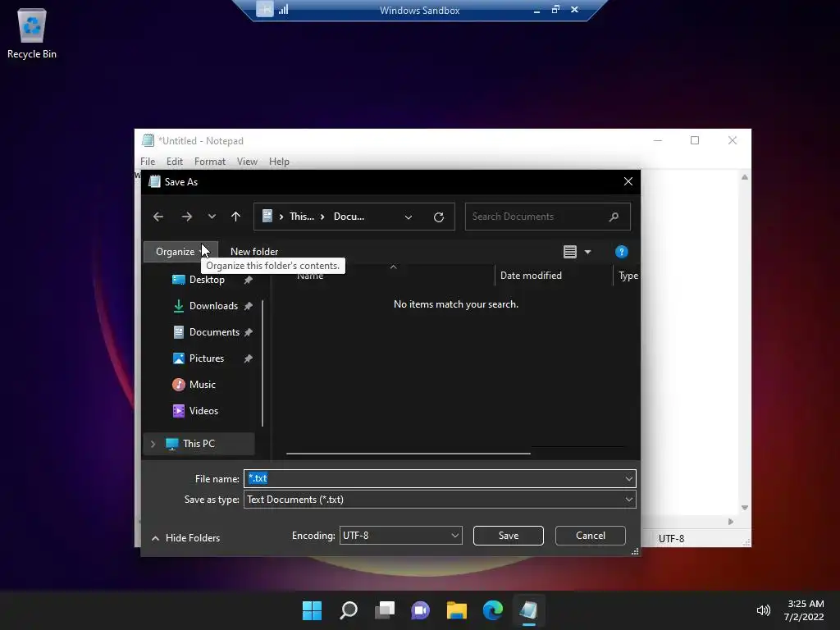Click This... breadcrumb in address bar
This screenshot has width=840, height=630.
[x=302, y=217]
